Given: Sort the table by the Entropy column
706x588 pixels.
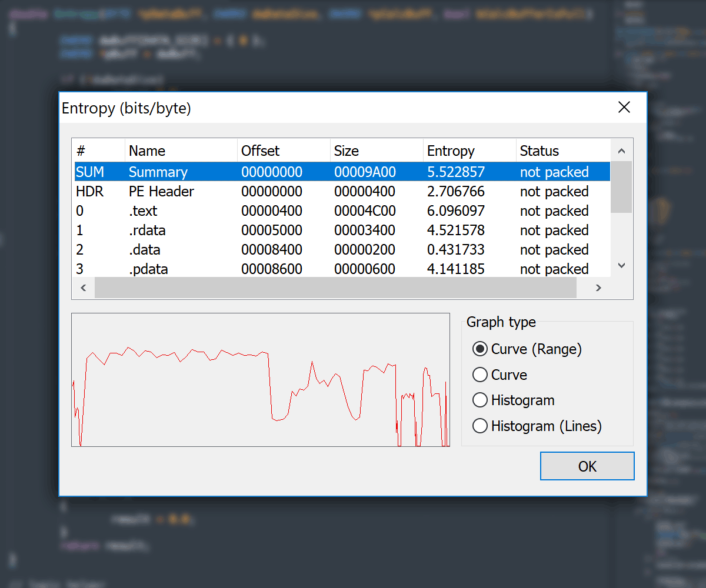Looking at the screenshot, I should pos(450,151).
